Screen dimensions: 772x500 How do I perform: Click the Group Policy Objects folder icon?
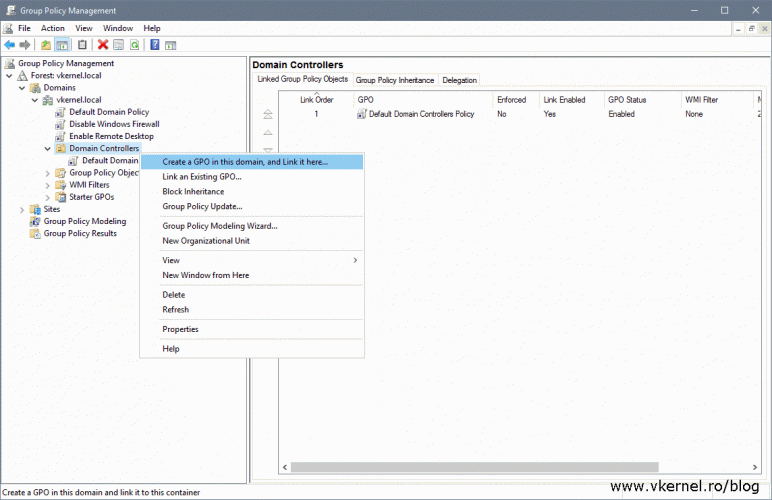pyautogui.click(x=61, y=173)
